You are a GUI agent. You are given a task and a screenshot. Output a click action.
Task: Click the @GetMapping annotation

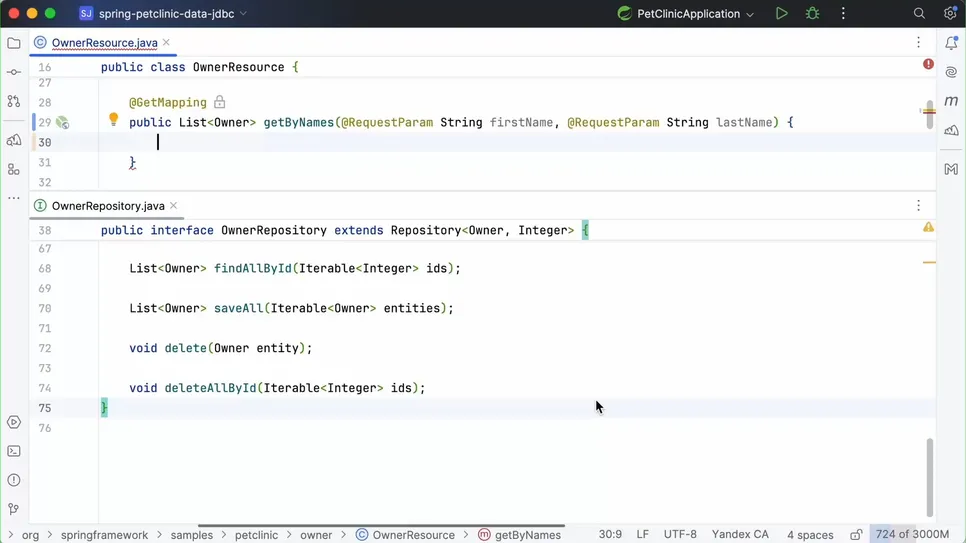(x=168, y=102)
